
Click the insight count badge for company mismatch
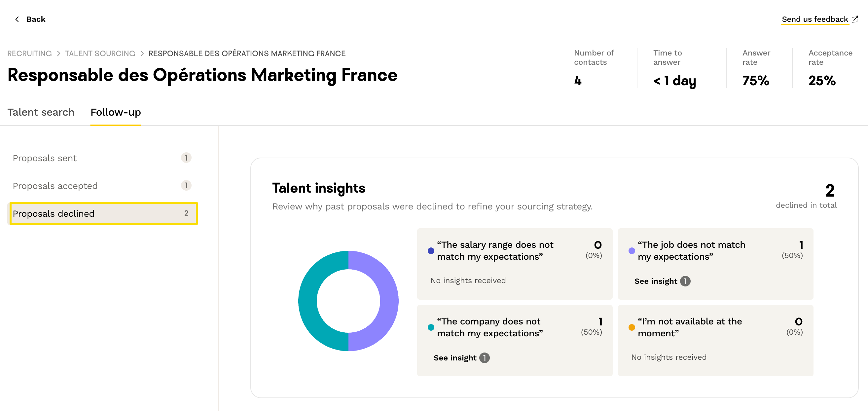[x=484, y=358]
